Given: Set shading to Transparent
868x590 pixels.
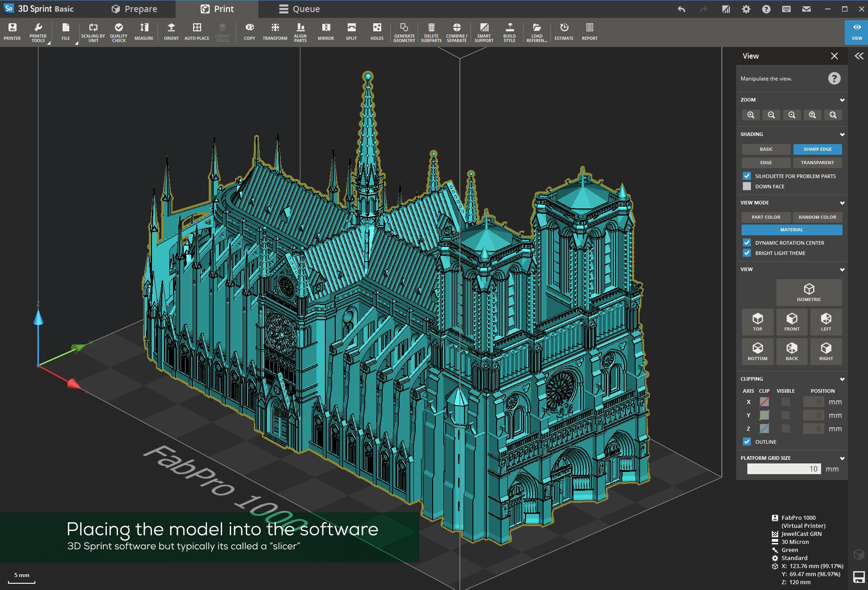Looking at the screenshot, I should click(x=817, y=162).
